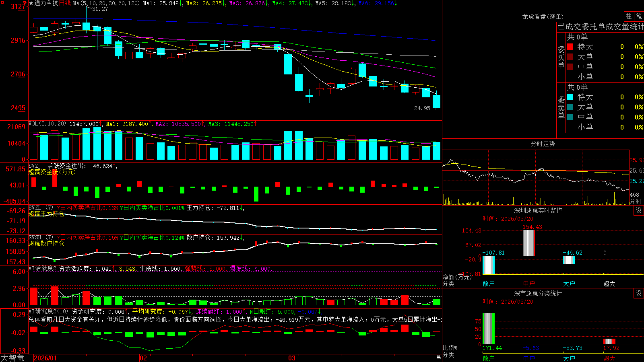Click the 深市超赢分类统计 panel title
Screen dimensions: 644x362
pos(538,293)
